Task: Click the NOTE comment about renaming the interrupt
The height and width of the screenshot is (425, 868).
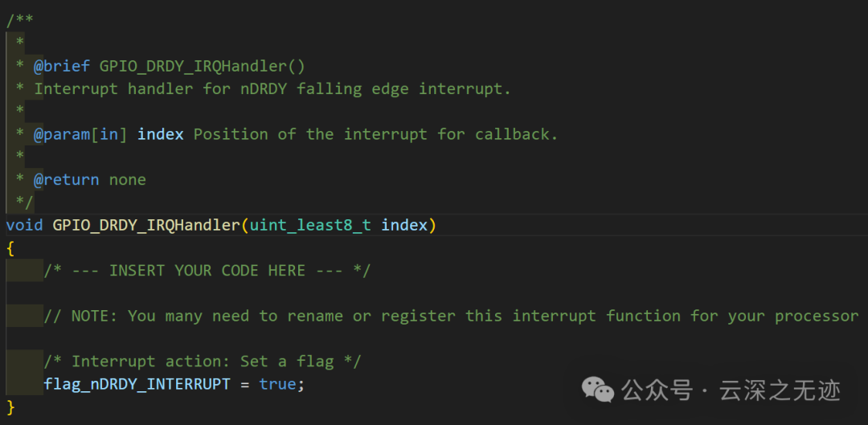Action: tap(450, 316)
